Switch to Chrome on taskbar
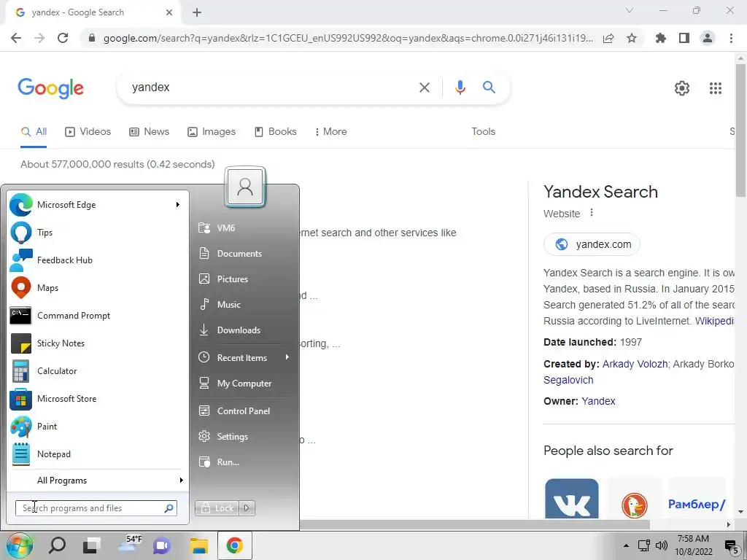The image size is (747, 560). click(235, 545)
